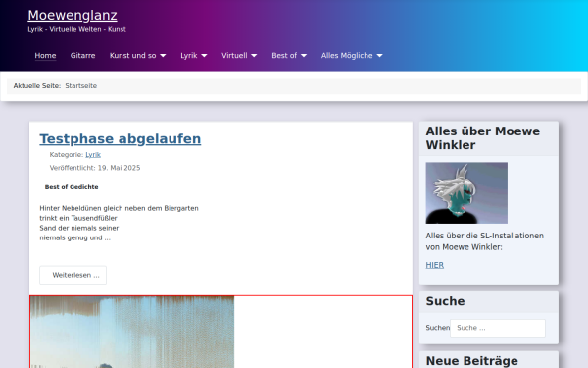
Task: Click the tagline Lyrik - Virtuelle Welten - Kunst
Action: 76,29
